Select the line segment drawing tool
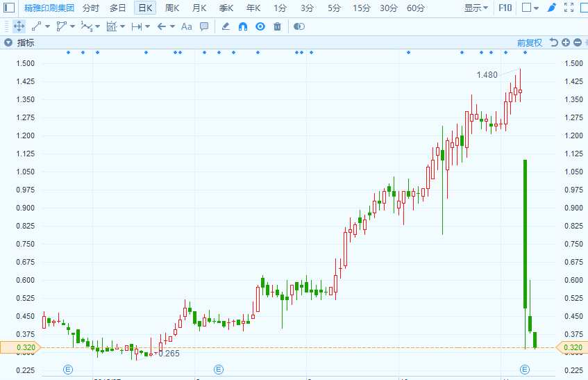This screenshot has height=380, width=588. pyautogui.click(x=36, y=26)
